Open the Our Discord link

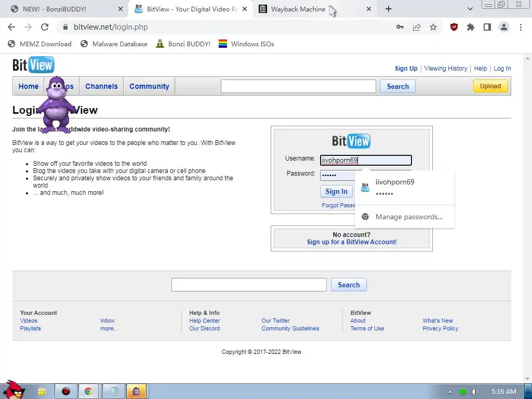(x=205, y=328)
